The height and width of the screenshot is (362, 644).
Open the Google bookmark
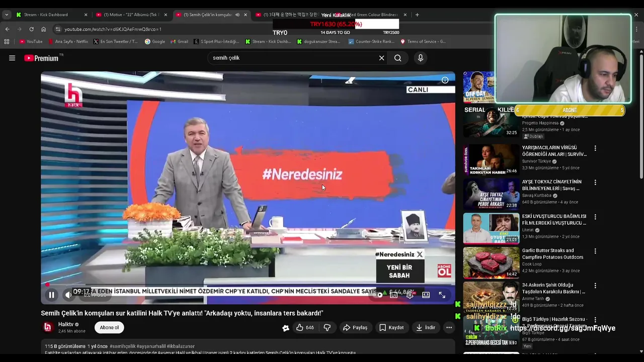click(x=155, y=42)
